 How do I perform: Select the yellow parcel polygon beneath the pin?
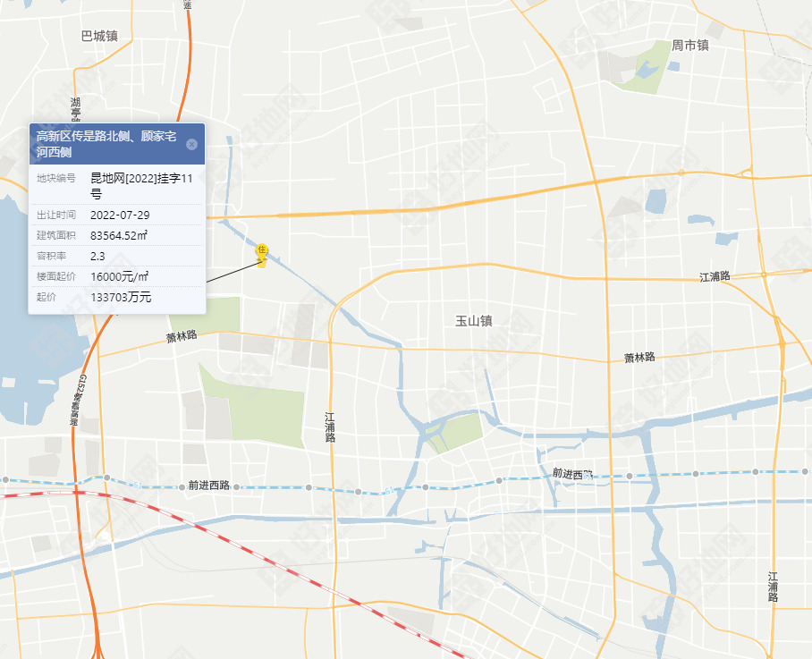[263, 263]
